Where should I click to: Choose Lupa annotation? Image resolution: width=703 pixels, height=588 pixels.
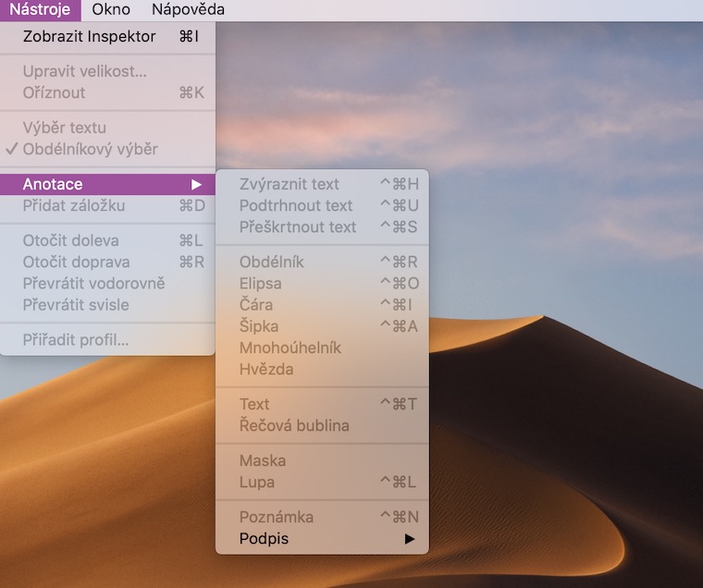pyautogui.click(x=322, y=483)
